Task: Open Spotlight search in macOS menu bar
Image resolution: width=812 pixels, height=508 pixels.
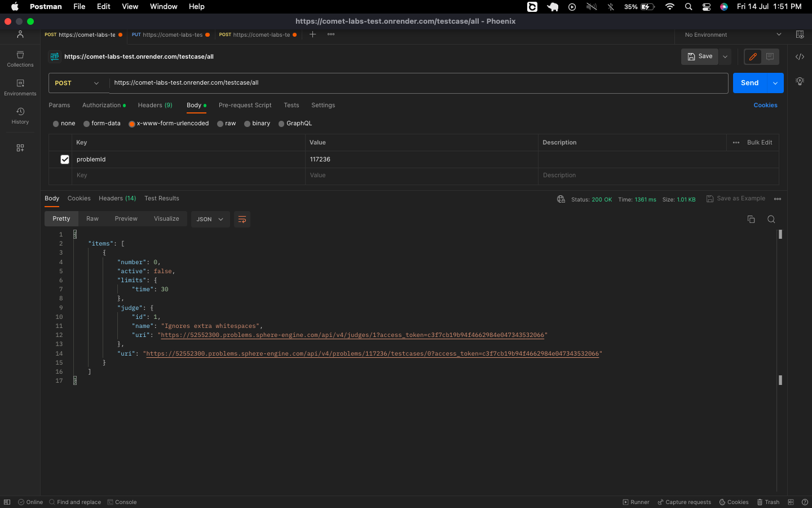Action: [689, 7]
